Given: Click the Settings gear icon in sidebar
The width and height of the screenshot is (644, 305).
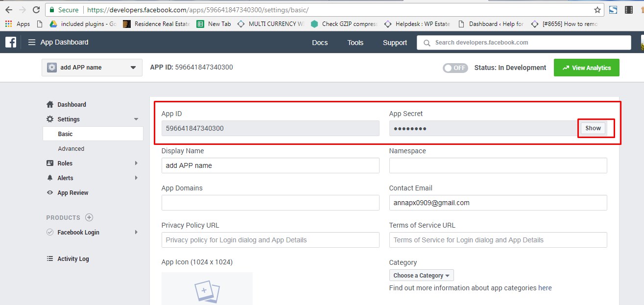Looking at the screenshot, I should (x=50, y=119).
